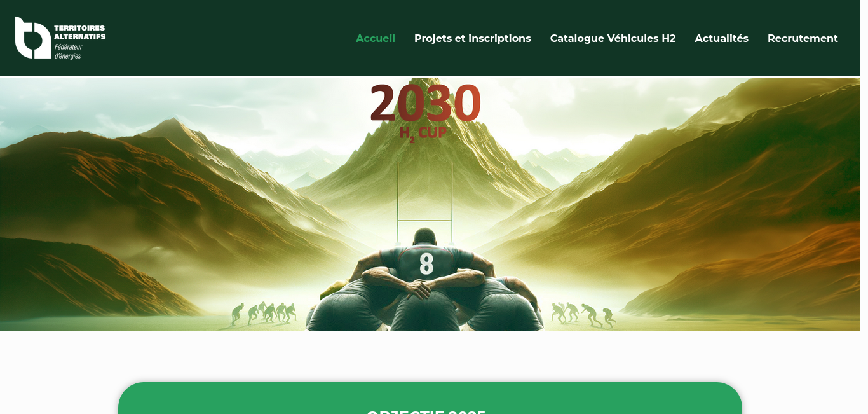This screenshot has width=868, height=414.
Task: Visit the Recrutement page
Action: (803, 38)
